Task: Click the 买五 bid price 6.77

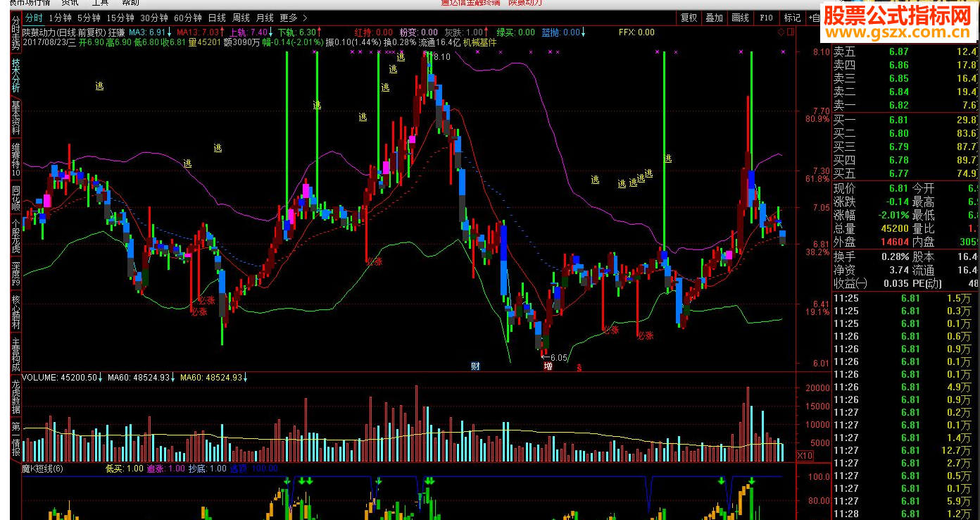Action: click(x=899, y=173)
